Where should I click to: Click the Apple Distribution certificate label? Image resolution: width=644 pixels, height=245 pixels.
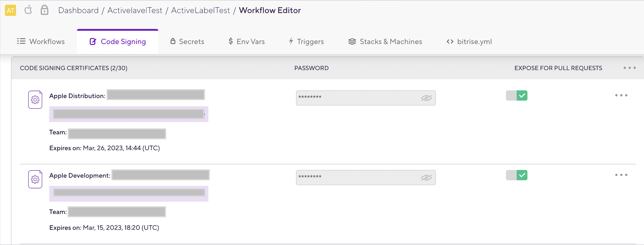click(77, 96)
